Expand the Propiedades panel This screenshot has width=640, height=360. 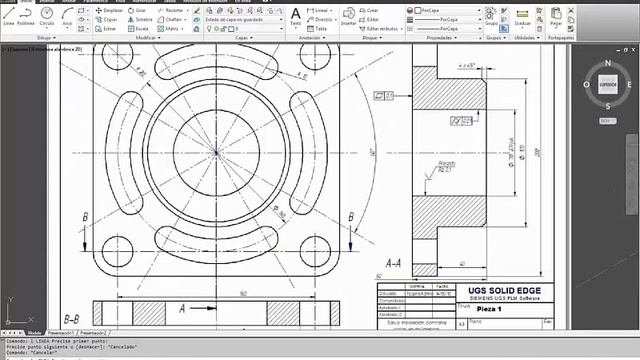coord(442,38)
